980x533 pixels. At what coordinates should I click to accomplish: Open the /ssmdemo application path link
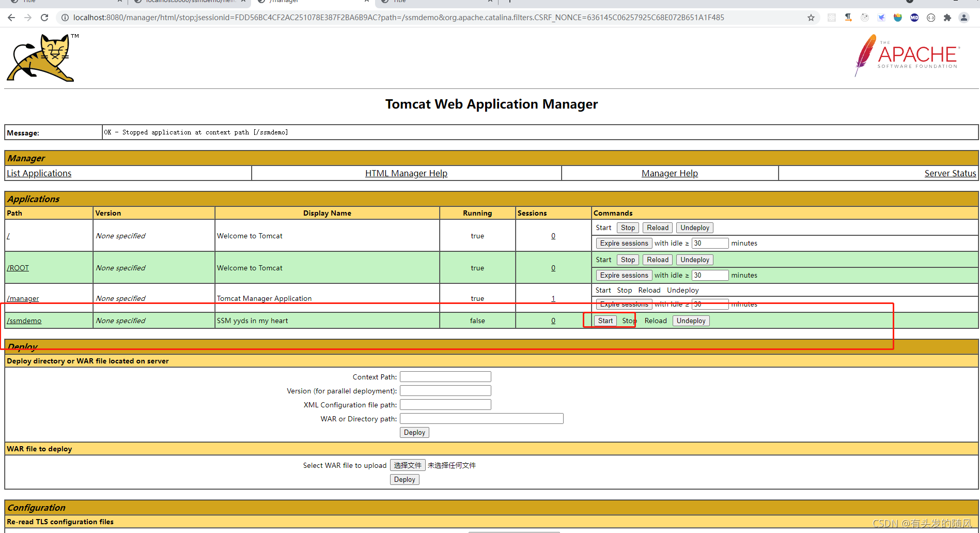24,321
